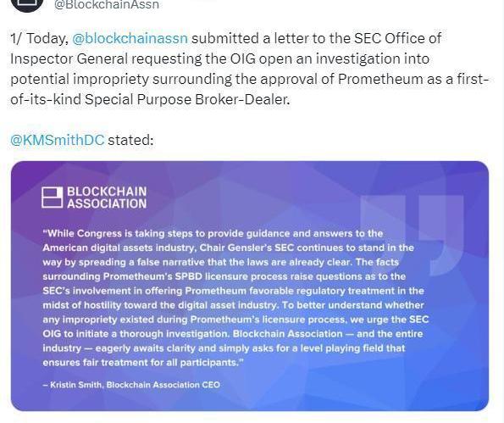Click the large quotation mark graphic
Screen dimensions: 504x423
[x=413, y=235]
